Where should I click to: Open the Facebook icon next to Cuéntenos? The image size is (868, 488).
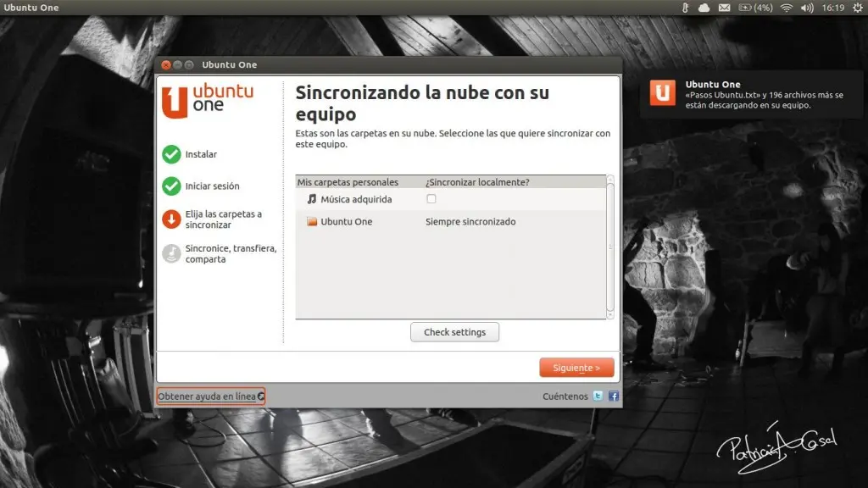click(x=614, y=396)
